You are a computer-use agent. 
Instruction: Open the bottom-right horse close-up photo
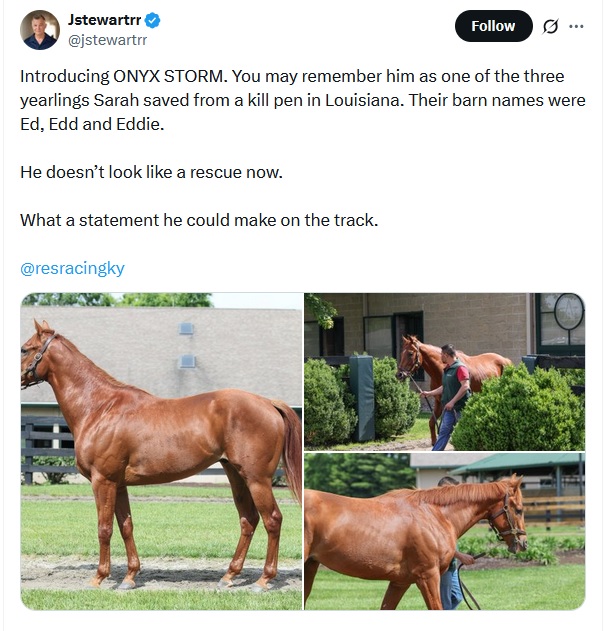(444, 532)
